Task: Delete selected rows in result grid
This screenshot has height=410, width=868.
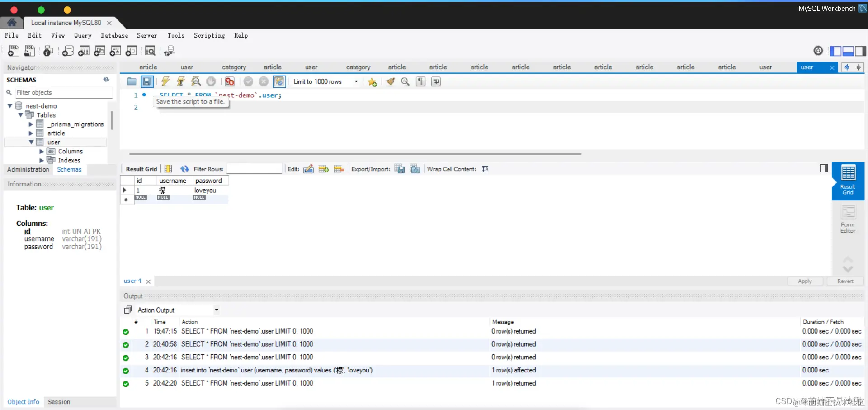Action: point(339,169)
